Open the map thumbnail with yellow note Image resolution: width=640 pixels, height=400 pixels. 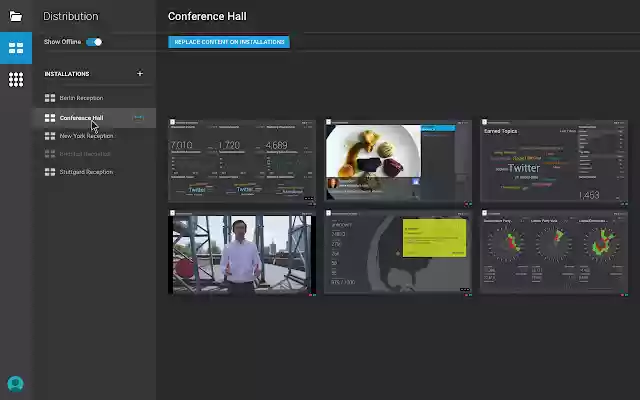398,252
